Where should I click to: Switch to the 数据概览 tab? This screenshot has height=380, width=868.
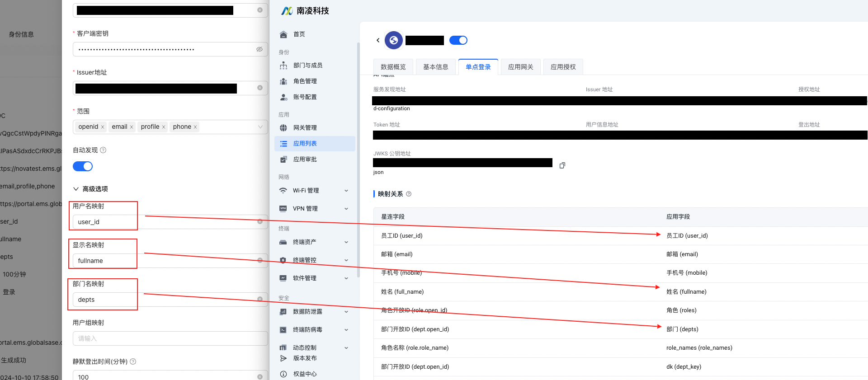point(393,67)
